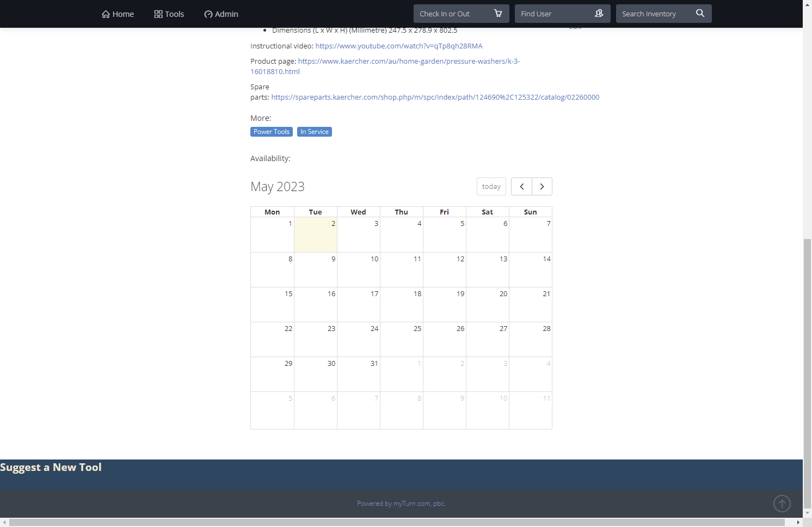Image resolution: width=812 pixels, height=527 pixels.
Task: Click the horizontal scrollbar right arrow
Action: click(x=798, y=522)
